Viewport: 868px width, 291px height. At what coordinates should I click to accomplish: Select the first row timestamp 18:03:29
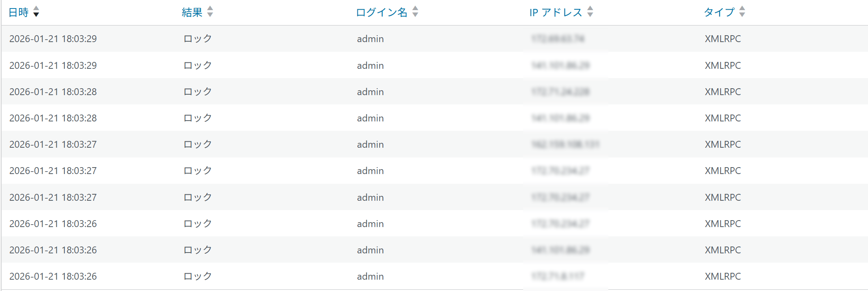(x=53, y=39)
